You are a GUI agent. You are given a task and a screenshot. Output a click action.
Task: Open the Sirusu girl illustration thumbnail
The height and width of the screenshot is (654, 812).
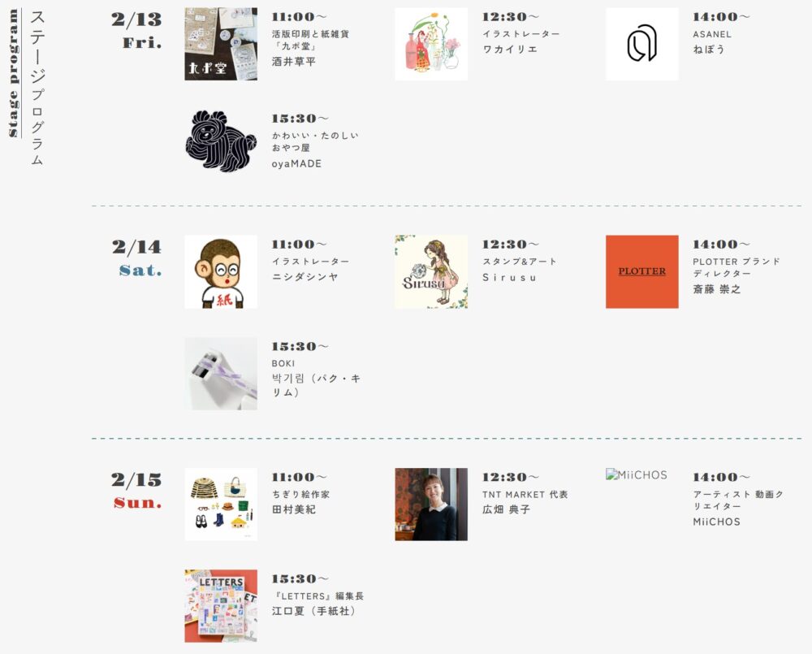[431, 272]
